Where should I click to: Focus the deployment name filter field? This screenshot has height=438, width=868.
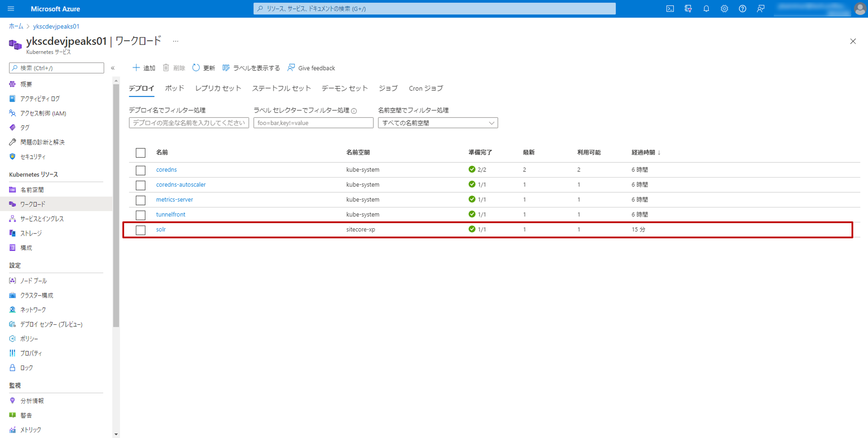click(x=189, y=123)
